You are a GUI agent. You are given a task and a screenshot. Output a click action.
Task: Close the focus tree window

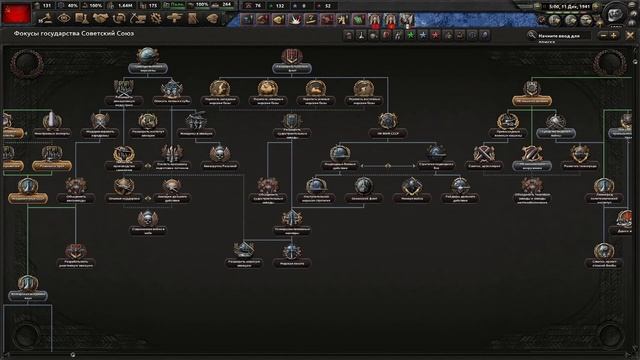point(630,36)
